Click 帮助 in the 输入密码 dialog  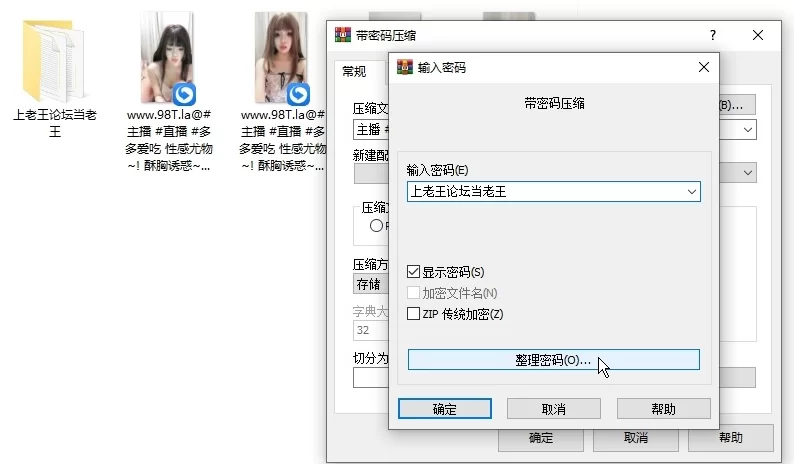point(663,409)
